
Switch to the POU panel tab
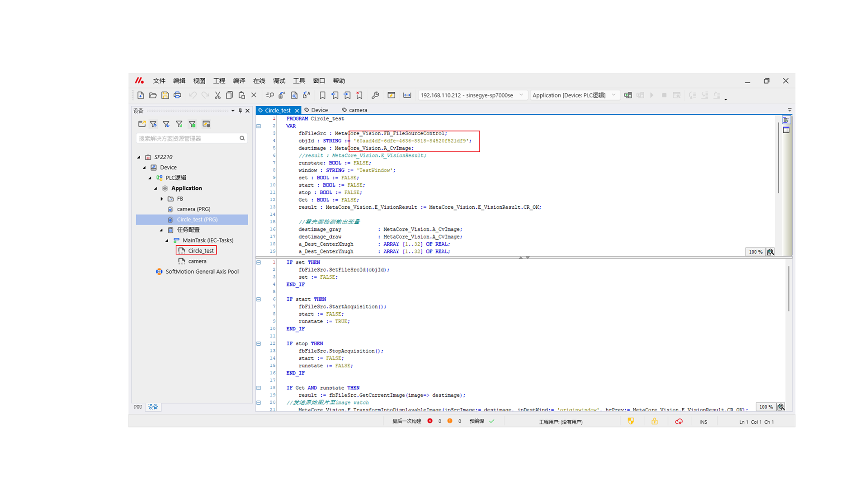pos(138,407)
